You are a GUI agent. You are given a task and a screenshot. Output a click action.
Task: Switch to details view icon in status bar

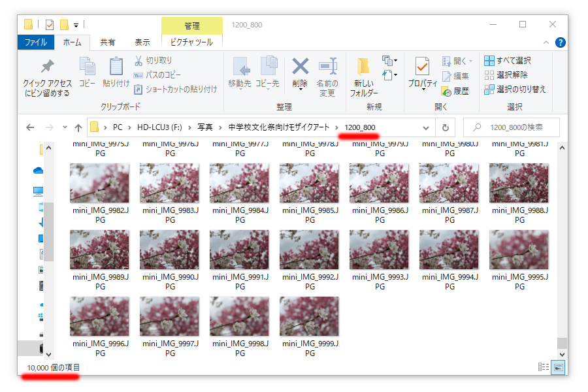[x=544, y=367]
